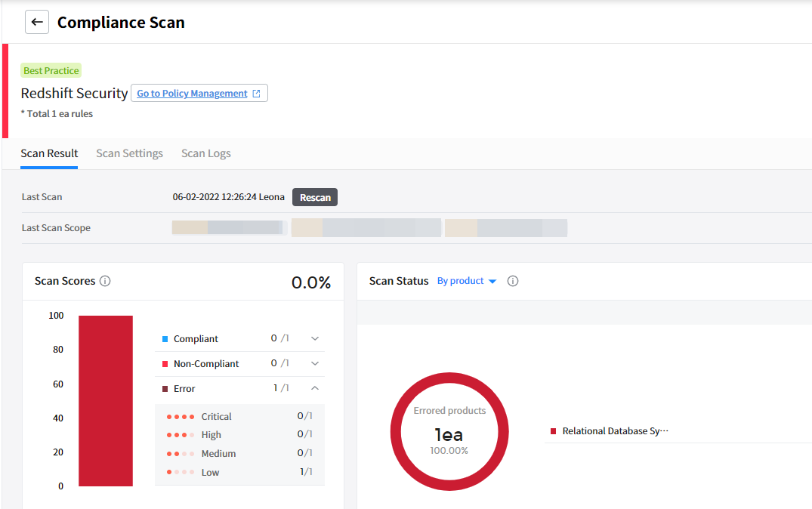The image size is (812, 509).
Task: Click the Scan Scores info icon
Action: pyautogui.click(x=105, y=281)
